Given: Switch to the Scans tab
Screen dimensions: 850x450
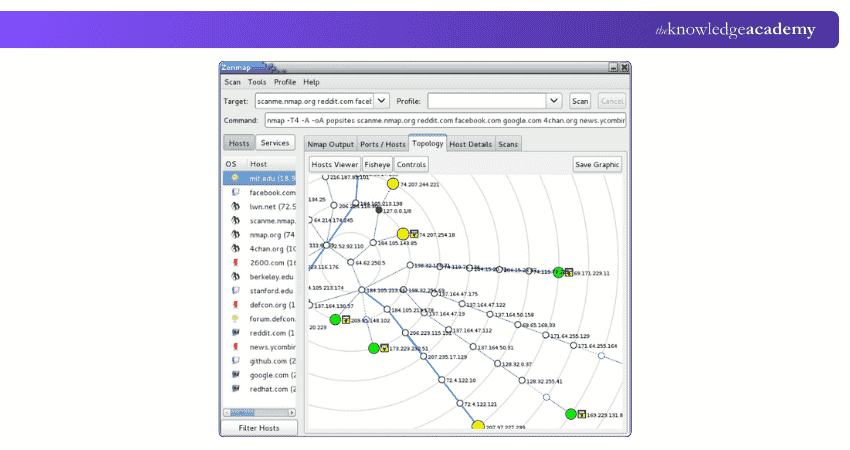Looking at the screenshot, I should coord(508,144).
